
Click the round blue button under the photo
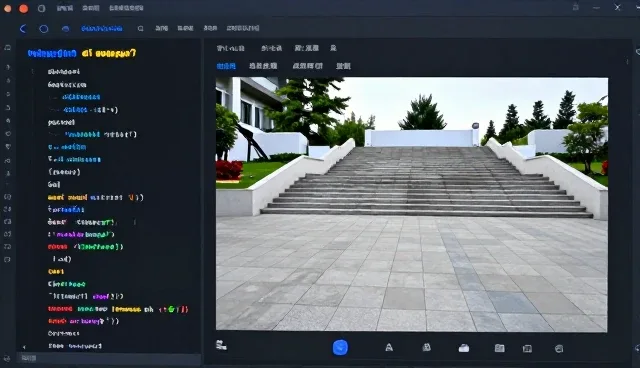[x=340, y=348]
